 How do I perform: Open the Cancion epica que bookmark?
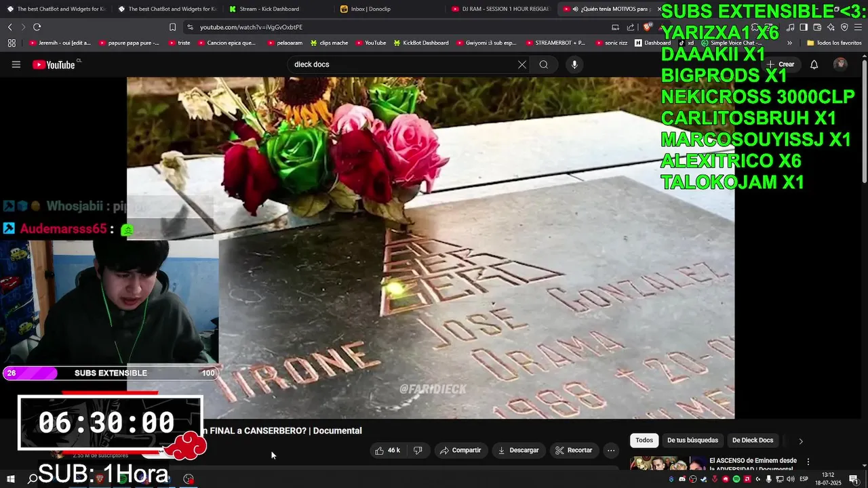(x=226, y=43)
